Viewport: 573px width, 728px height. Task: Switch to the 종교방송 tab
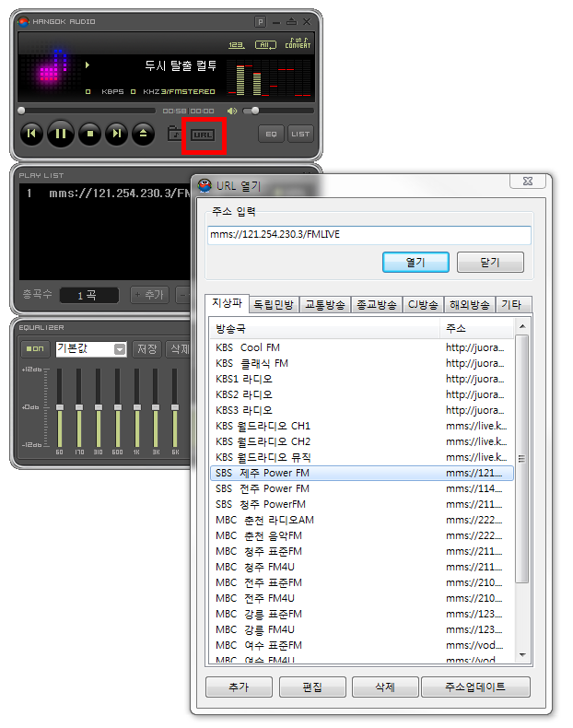377,305
